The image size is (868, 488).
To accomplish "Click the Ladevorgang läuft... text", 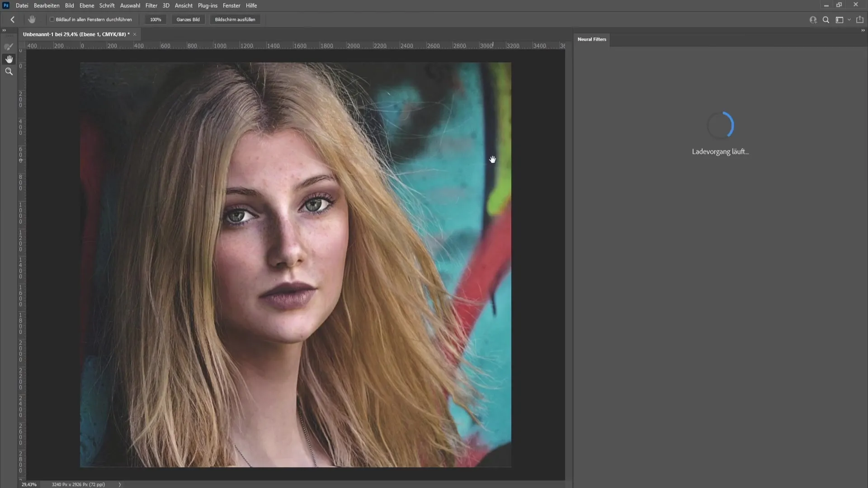I will coord(720,152).
